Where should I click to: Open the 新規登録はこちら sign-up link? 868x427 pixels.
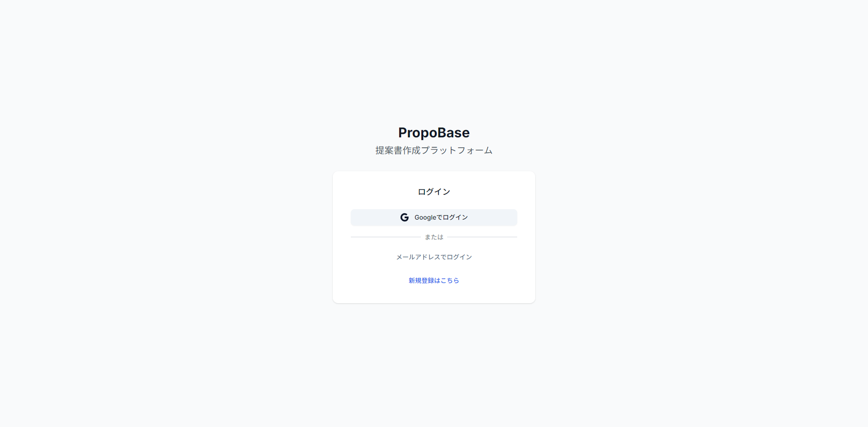(434, 281)
